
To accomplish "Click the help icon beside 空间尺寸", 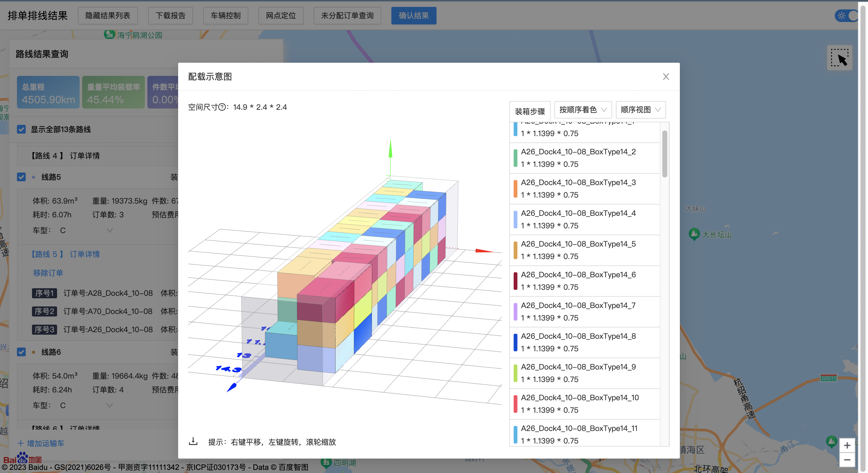I will click(x=222, y=107).
